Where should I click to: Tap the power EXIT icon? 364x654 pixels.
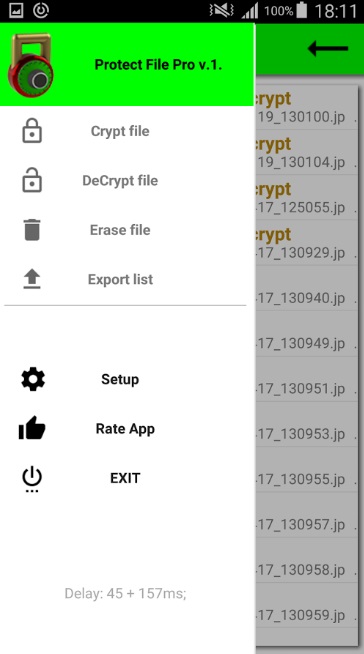coord(32,480)
